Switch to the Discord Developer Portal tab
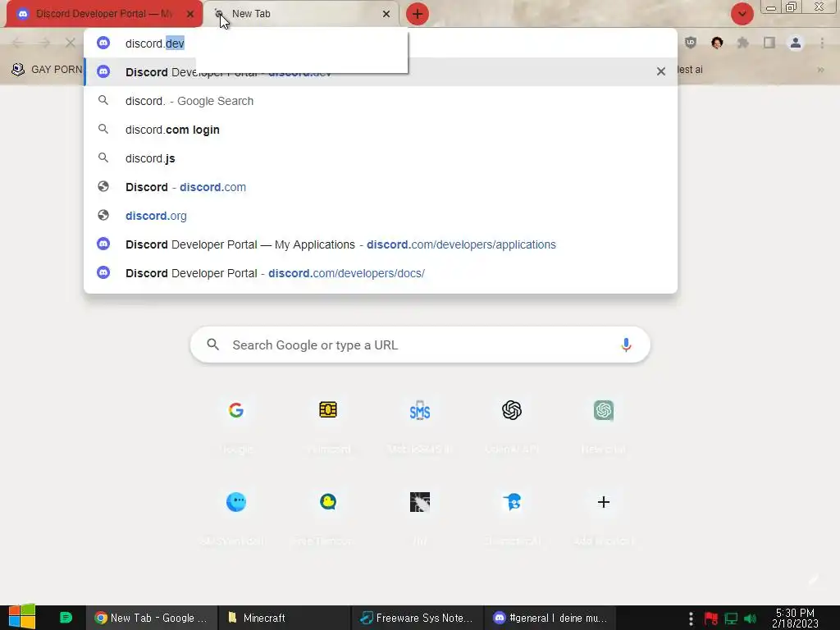The height and width of the screenshot is (630, 840). tap(103, 14)
